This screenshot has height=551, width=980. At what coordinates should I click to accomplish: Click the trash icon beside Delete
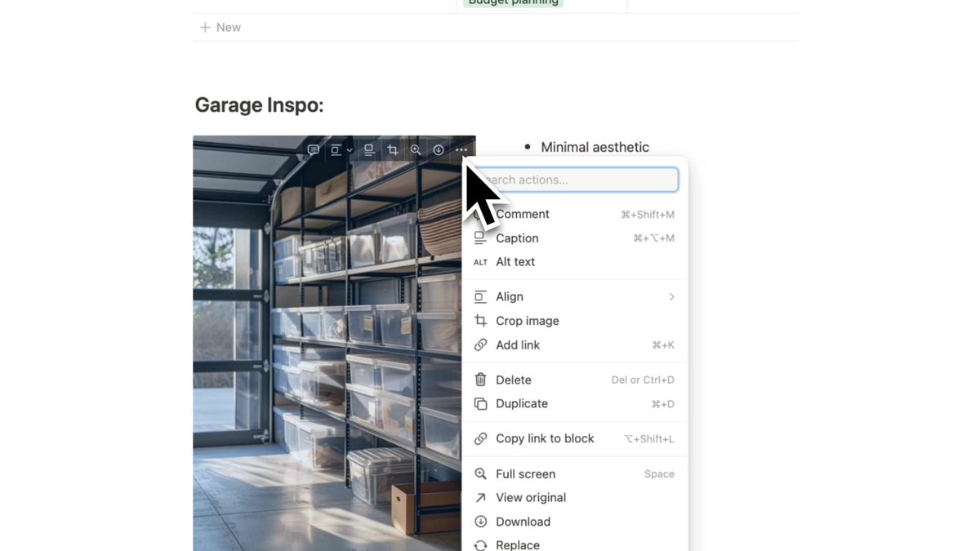click(x=481, y=380)
